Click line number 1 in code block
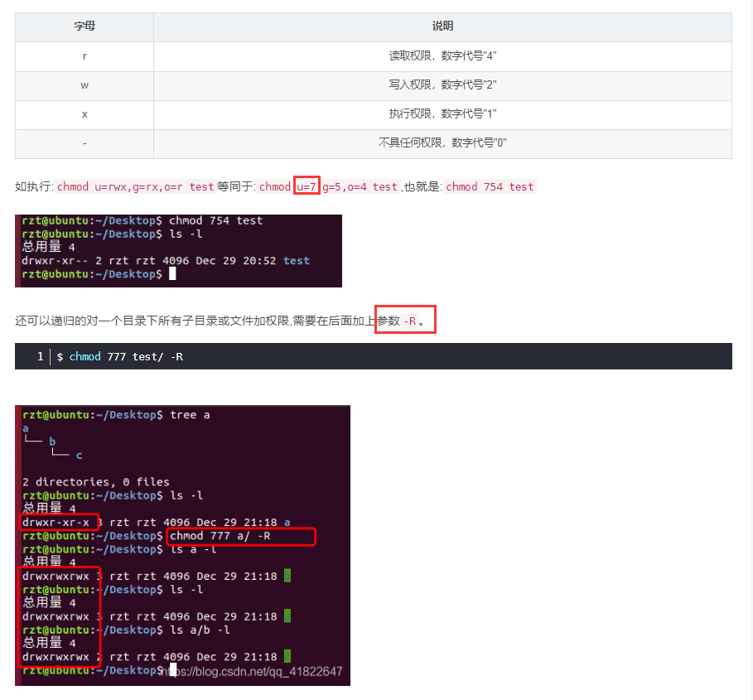This screenshot has height=700, width=753. pyautogui.click(x=41, y=356)
